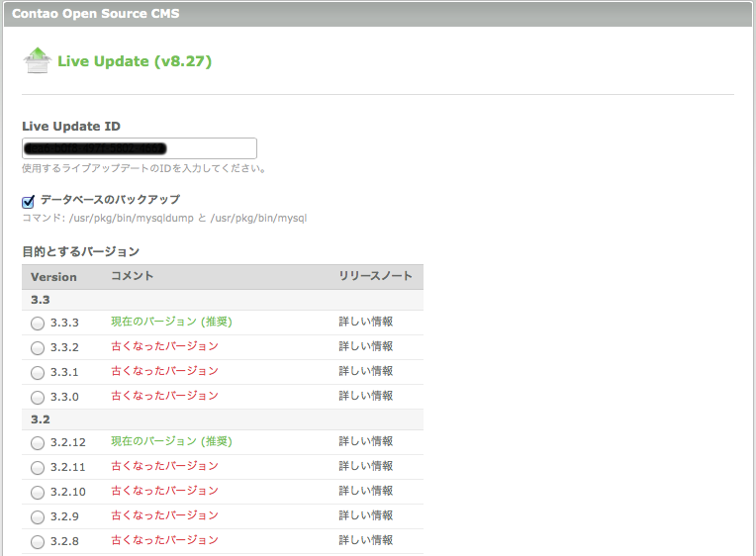
Task: Select version 3.3.2 radio button
Action: (x=38, y=347)
